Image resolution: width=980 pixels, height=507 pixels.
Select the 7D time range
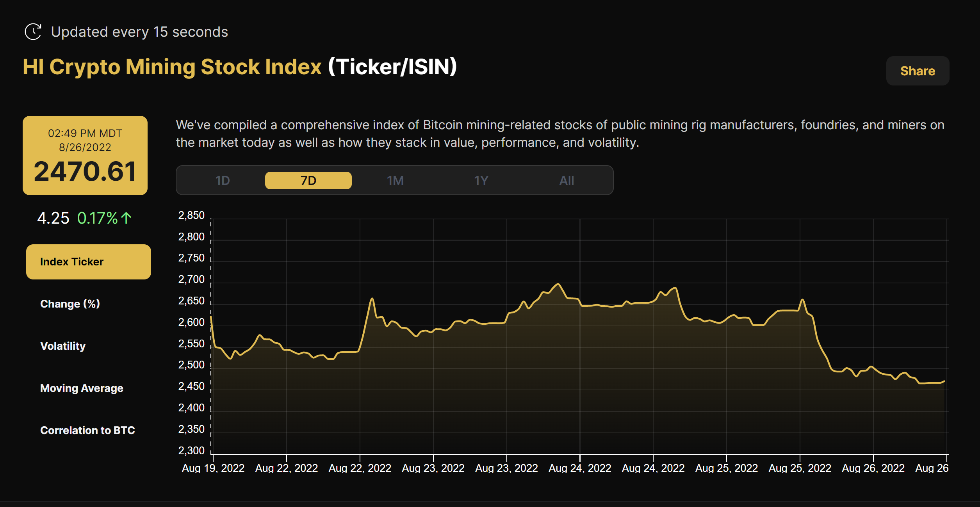coord(308,180)
